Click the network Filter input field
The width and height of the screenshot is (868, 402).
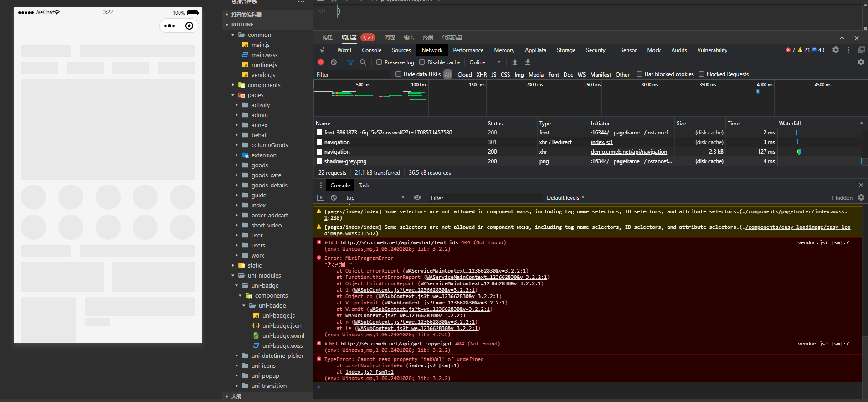click(352, 74)
